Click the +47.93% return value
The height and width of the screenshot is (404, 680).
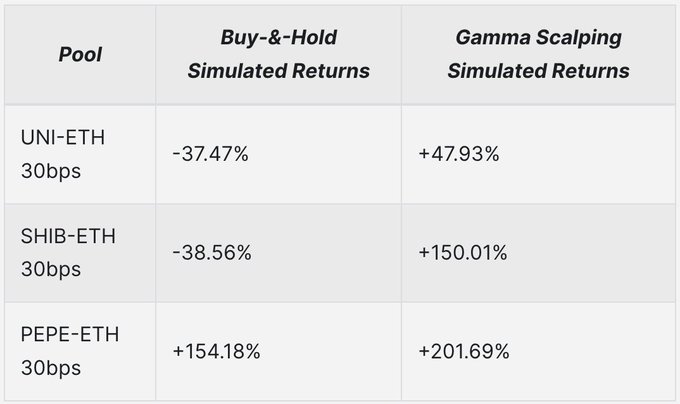[460, 154]
